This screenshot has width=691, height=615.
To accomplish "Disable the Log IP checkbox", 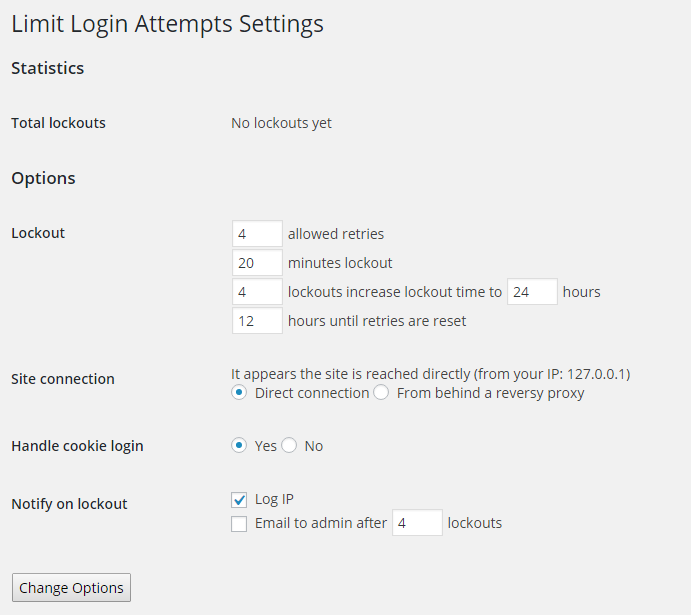I will pos(239,499).
